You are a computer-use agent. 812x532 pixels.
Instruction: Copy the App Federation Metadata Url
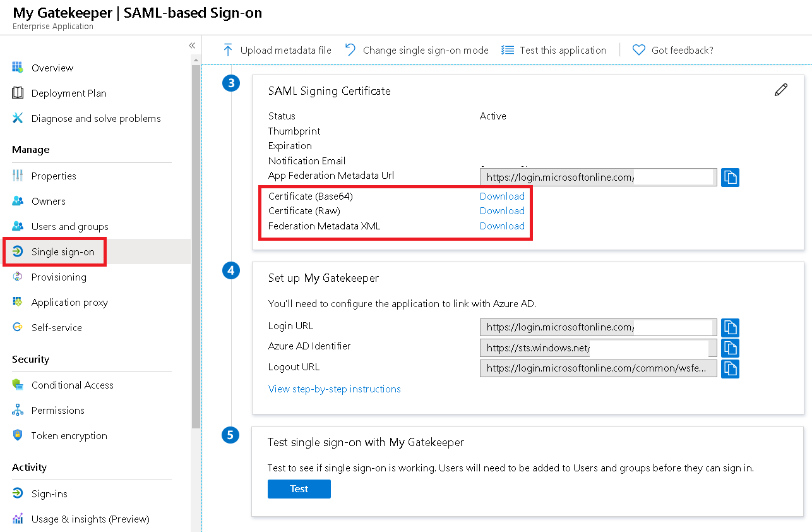tap(730, 178)
